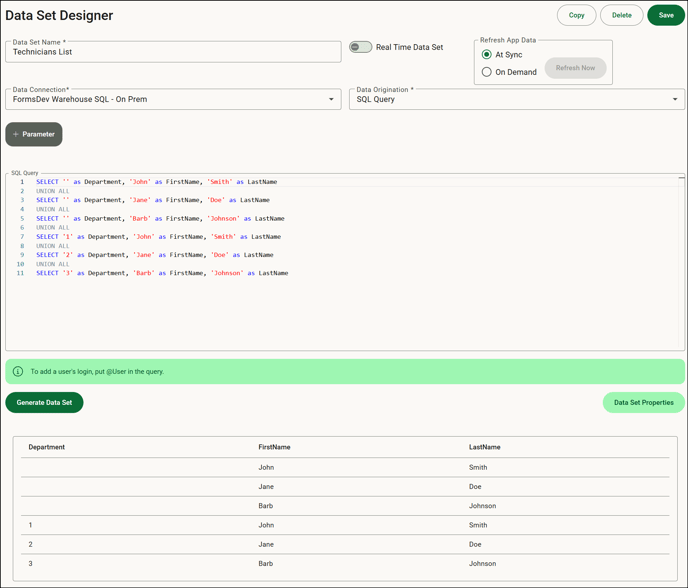Click the minimize dash in SQL editor corner

681,178
